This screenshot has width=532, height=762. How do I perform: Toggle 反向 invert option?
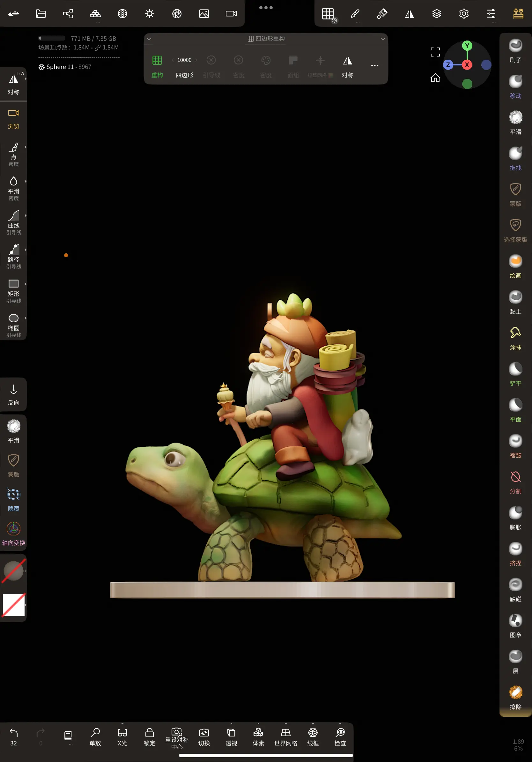point(14,395)
